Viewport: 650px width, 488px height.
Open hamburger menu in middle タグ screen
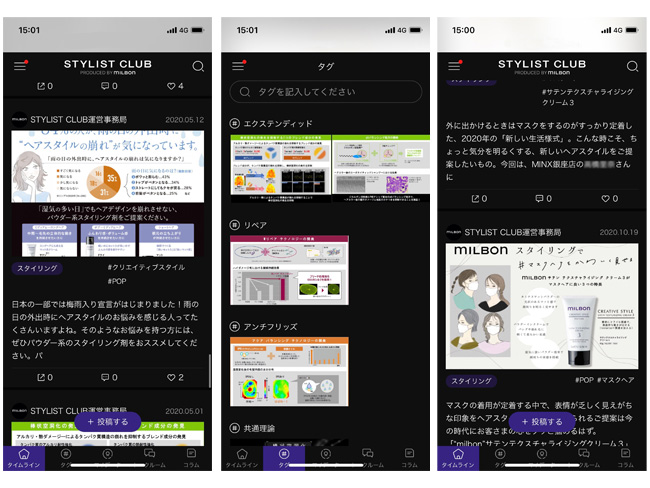pos(238,65)
